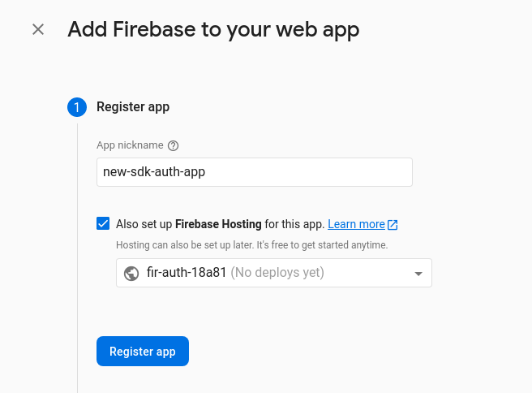
Task: Click the hint text about setting up Hosting later
Action: [251, 244]
